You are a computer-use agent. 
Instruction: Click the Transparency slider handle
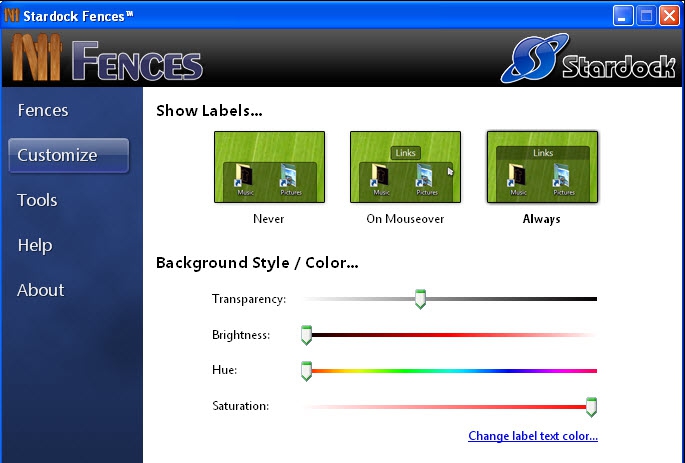point(420,299)
